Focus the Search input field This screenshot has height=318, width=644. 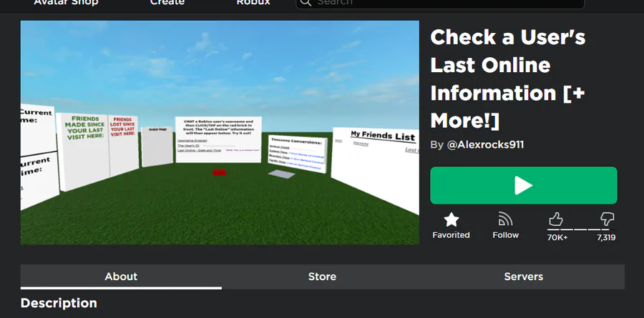[x=439, y=4]
